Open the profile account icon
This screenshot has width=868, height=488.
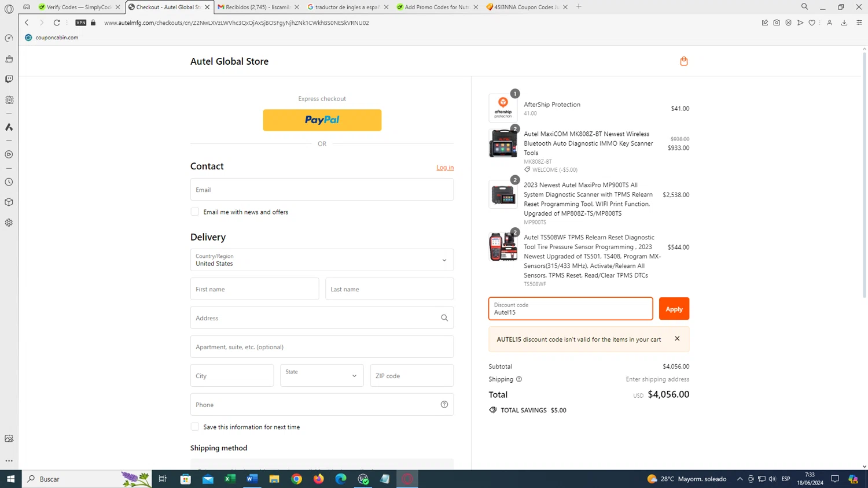pos(829,23)
